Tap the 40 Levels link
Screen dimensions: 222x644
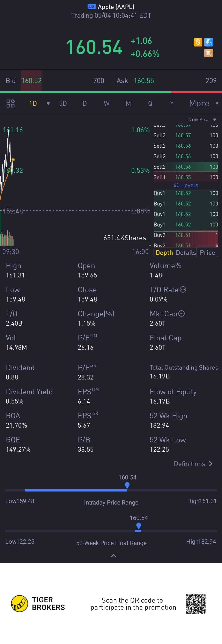[x=186, y=185]
